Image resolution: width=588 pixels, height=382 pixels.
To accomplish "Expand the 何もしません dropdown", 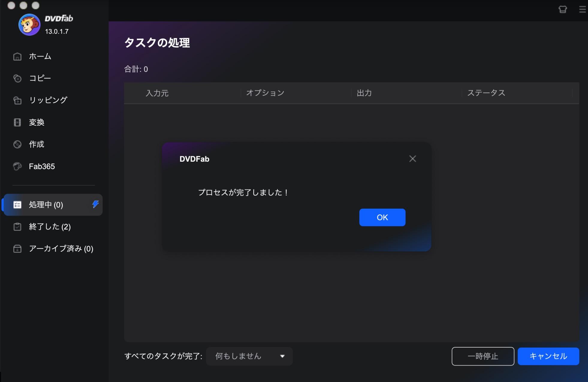I will tap(249, 356).
